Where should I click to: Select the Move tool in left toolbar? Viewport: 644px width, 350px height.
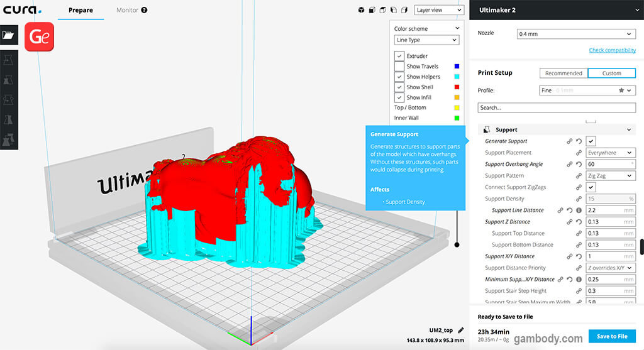[x=9, y=59]
